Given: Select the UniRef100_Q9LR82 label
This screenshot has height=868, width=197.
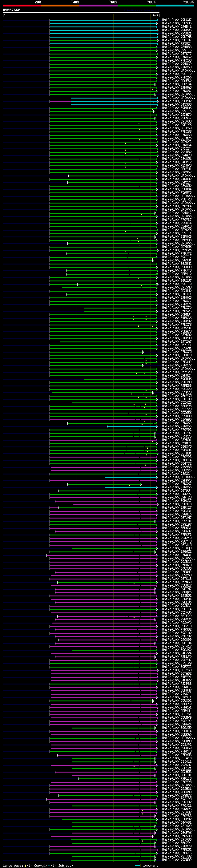Looking at the screenshot, I should tap(177, 101).
